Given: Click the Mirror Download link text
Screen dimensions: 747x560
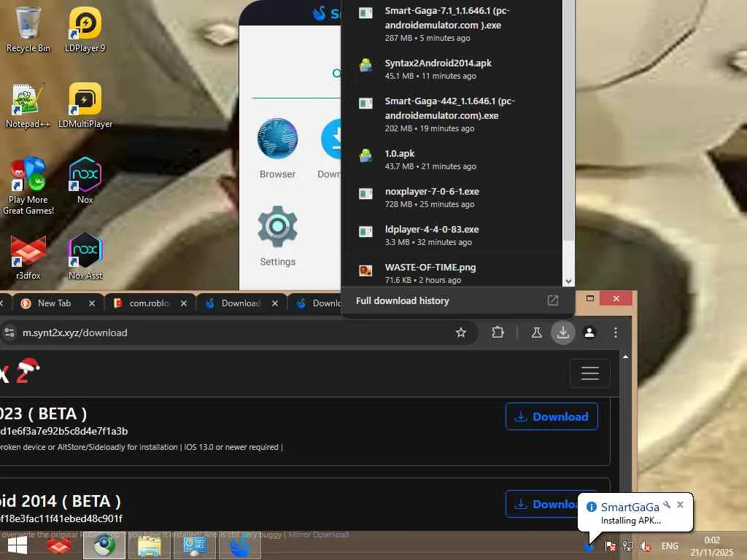Looking at the screenshot, I should pyautogui.click(x=318, y=534).
